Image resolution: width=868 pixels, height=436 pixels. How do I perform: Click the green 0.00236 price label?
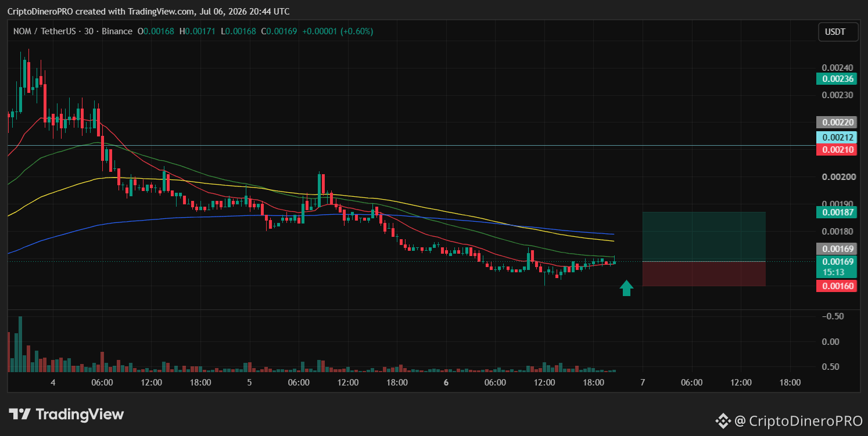(837, 79)
